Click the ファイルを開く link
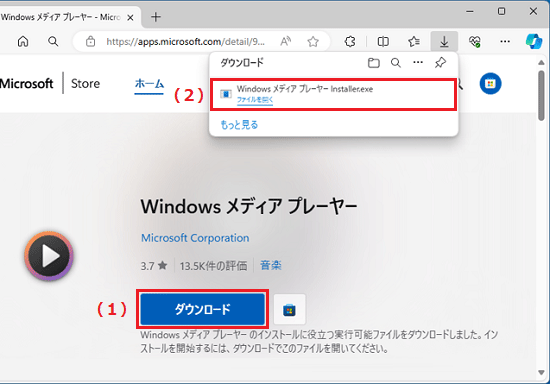The height and width of the screenshot is (384, 550). [255, 100]
